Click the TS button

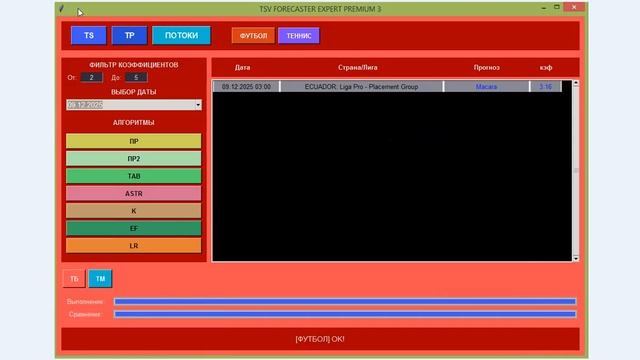click(89, 36)
